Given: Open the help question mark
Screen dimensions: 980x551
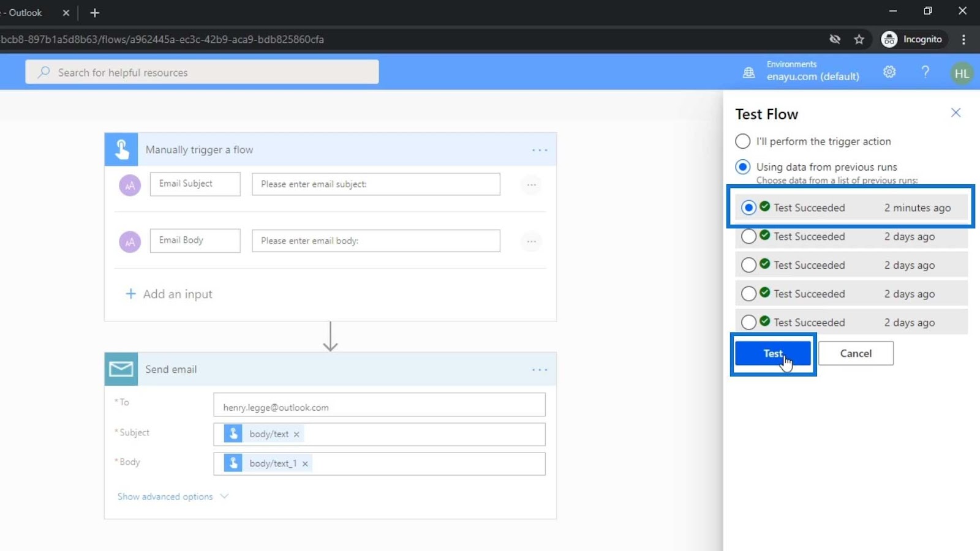Looking at the screenshot, I should tap(925, 72).
